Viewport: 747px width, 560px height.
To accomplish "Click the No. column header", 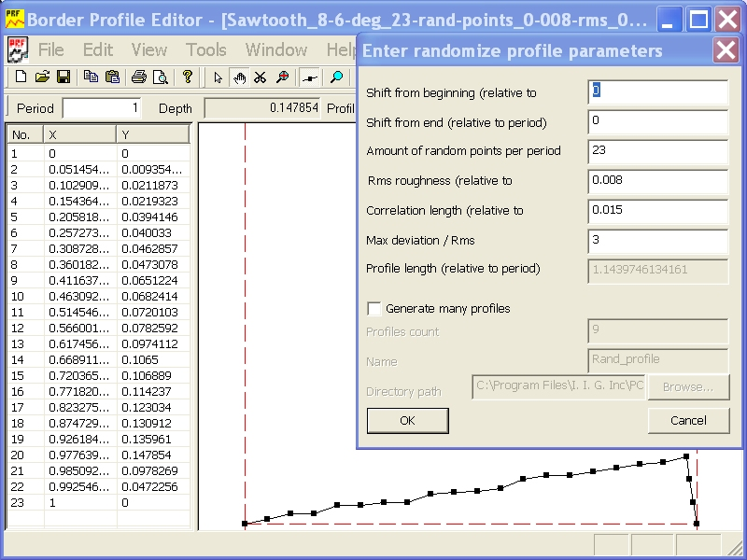I will click(x=25, y=134).
